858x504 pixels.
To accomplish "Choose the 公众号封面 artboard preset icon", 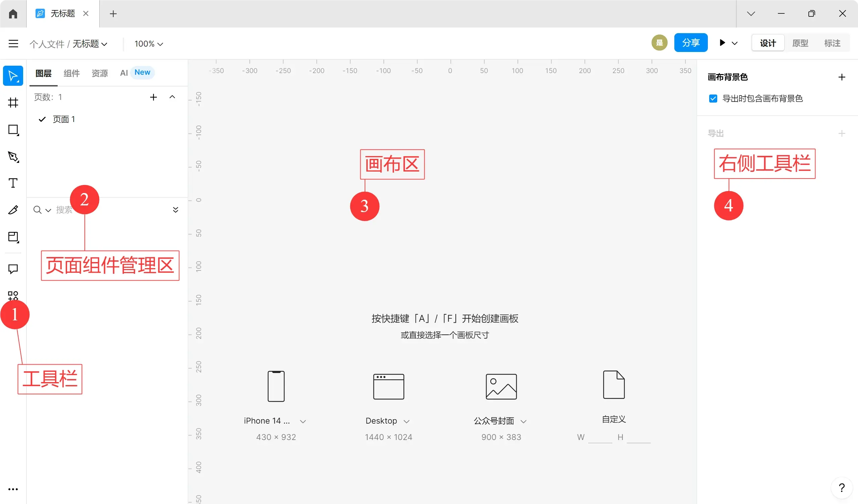I will pos(501,386).
